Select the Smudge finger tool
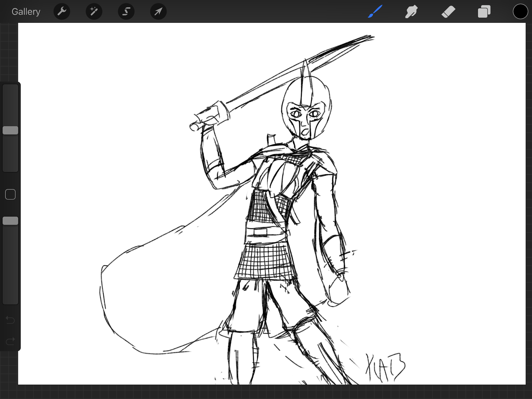 411,11
